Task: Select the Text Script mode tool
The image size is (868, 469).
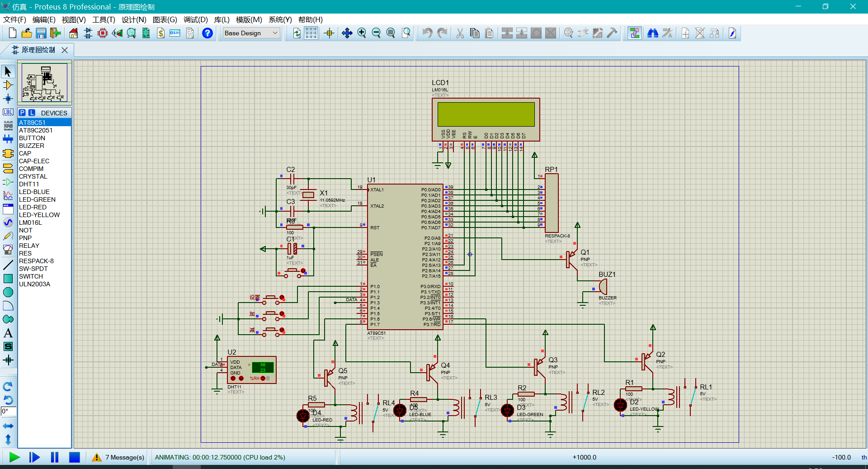Action: point(8,126)
